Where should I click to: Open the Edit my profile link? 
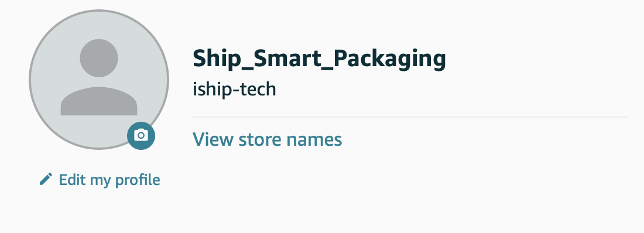tap(100, 180)
